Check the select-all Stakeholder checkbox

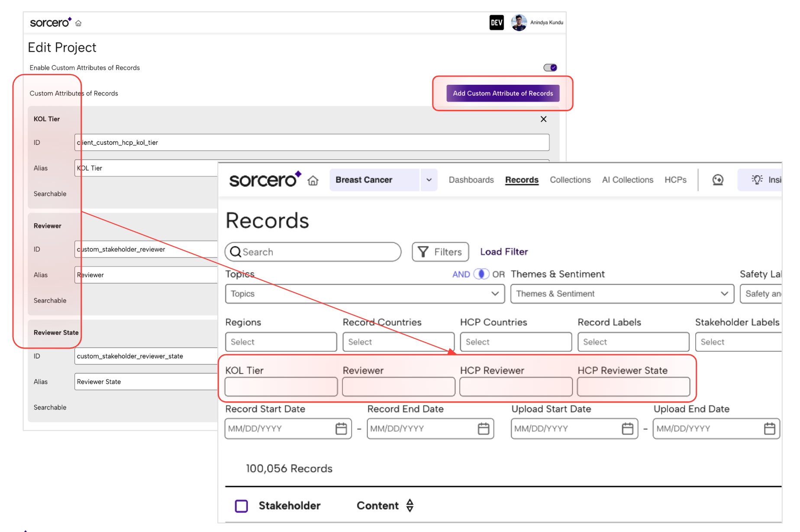[241, 506]
